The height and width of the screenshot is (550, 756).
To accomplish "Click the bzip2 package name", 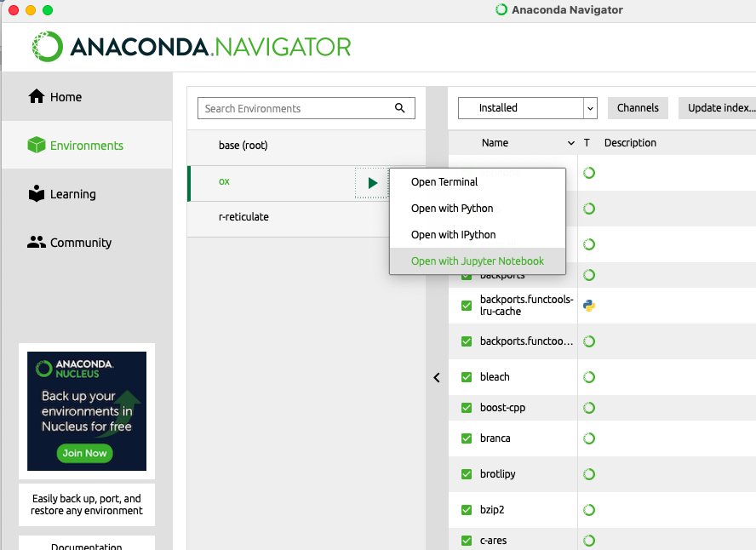I will pyautogui.click(x=492, y=509).
